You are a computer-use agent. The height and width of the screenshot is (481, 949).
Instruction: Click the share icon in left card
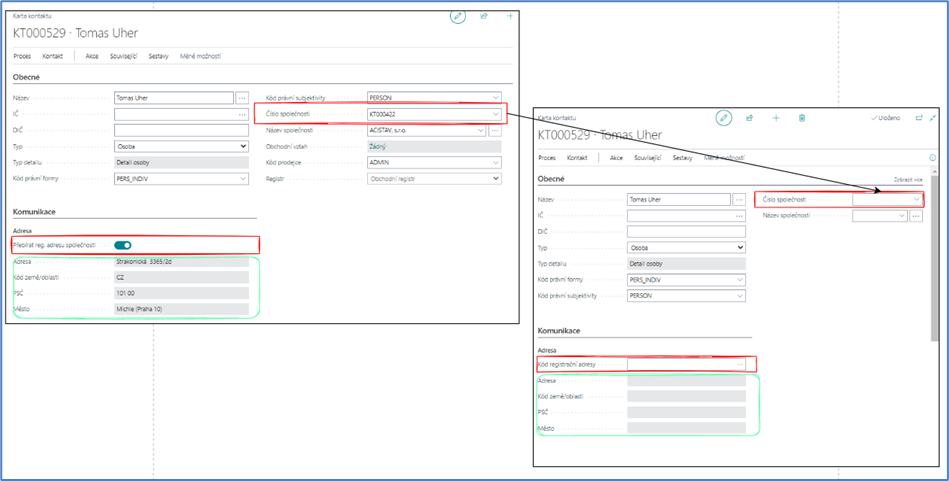coord(484,16)
